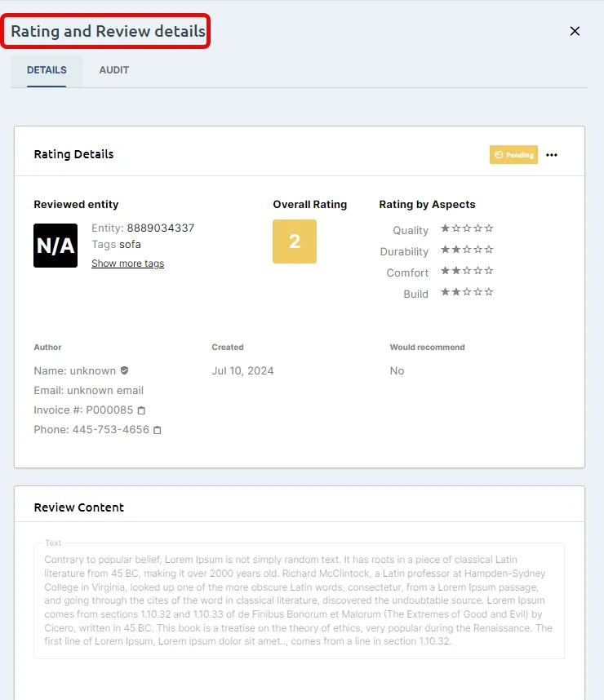Click the Quality star rating
604x700 pixels.
467,228
